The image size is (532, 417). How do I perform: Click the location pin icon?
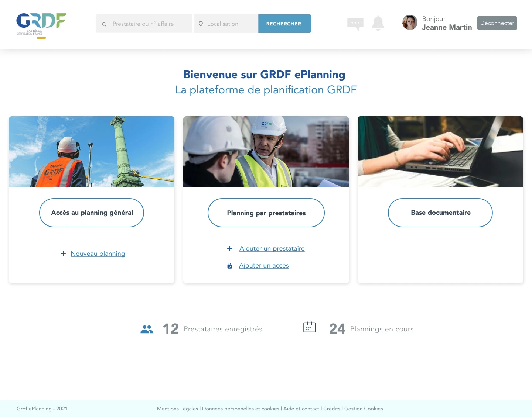click(201, 24)
